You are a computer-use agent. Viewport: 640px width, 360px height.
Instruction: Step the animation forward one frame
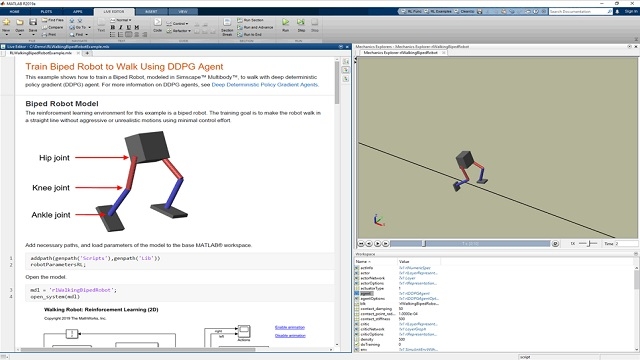click(386, 243)
